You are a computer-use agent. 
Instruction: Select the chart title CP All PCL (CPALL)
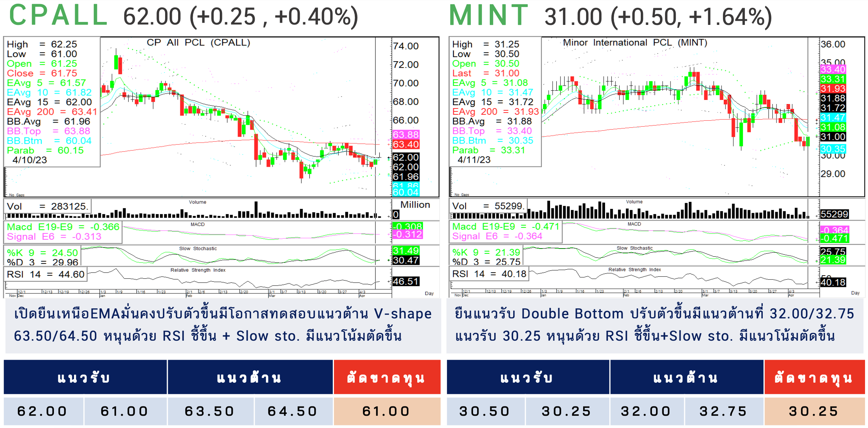(198, 42)
